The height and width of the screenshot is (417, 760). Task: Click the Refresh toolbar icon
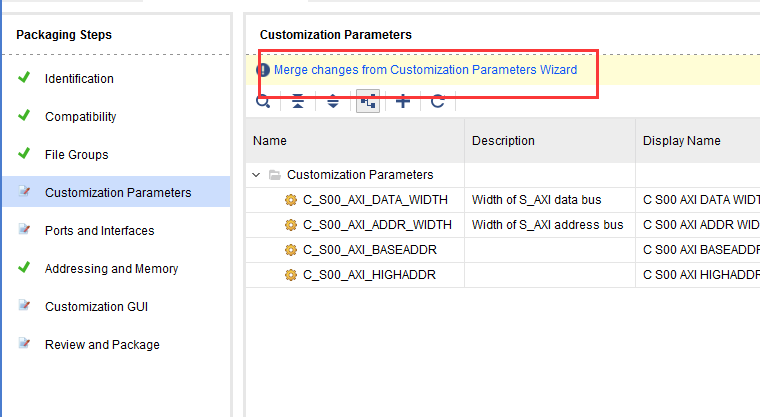pos(437,101)
